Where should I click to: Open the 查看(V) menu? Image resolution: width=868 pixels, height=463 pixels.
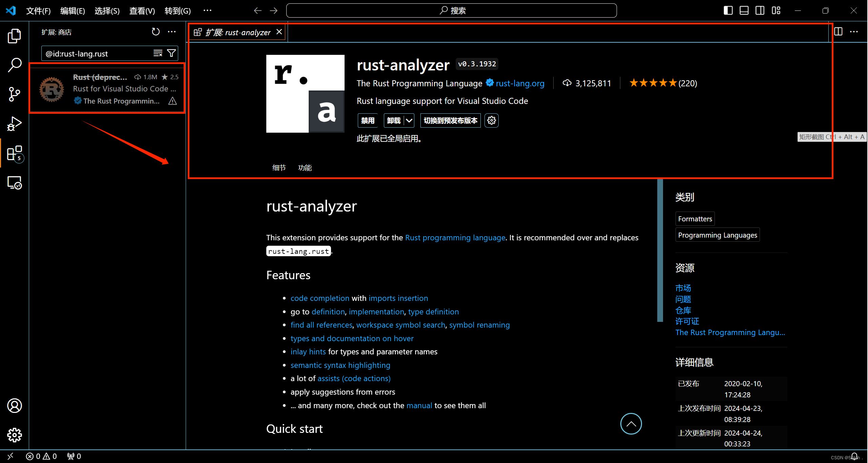(142, 11)
